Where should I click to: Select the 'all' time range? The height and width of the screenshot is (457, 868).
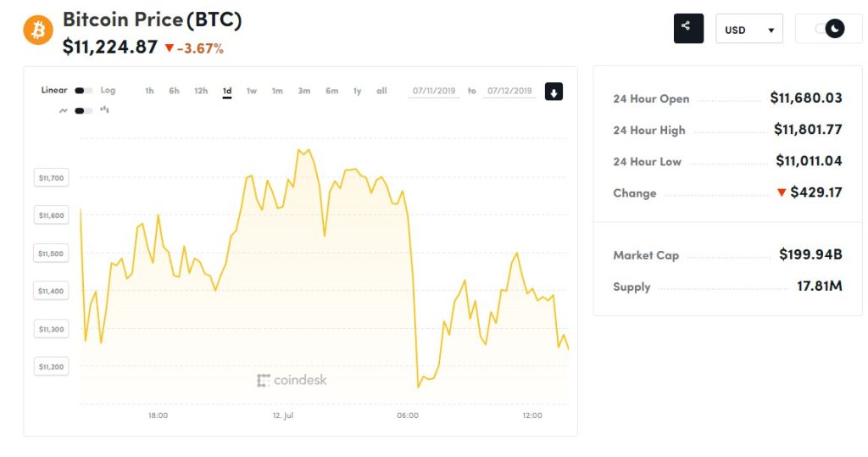click(381, 91)
